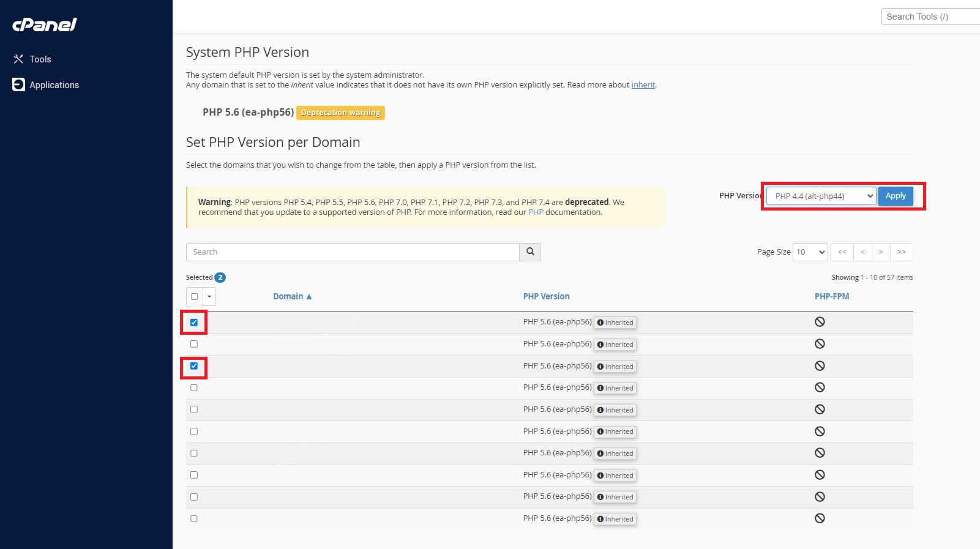Check the checkbox in the sixth domain row
Viewport: 980px width, 549px height.
(x=194, y=431)
